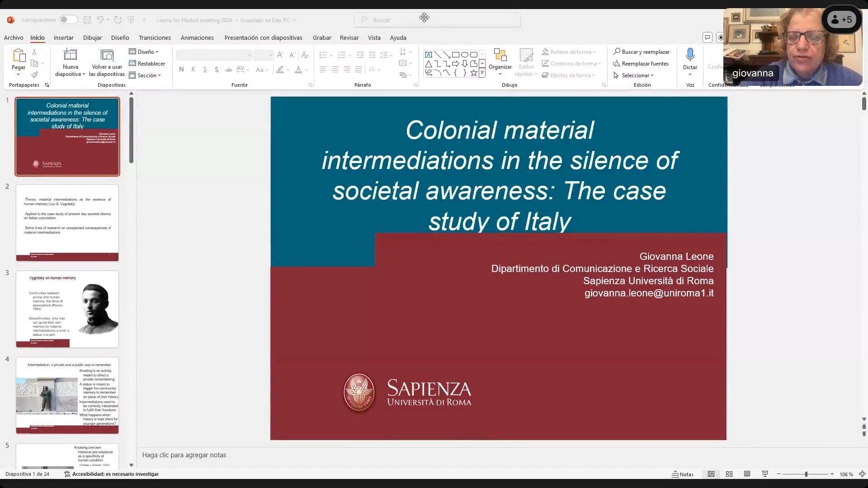Image resolution: width=868 pixels, height=488 pixels.
Task: Toggle strikethrough formatting
Action: [x=229, y=70]
